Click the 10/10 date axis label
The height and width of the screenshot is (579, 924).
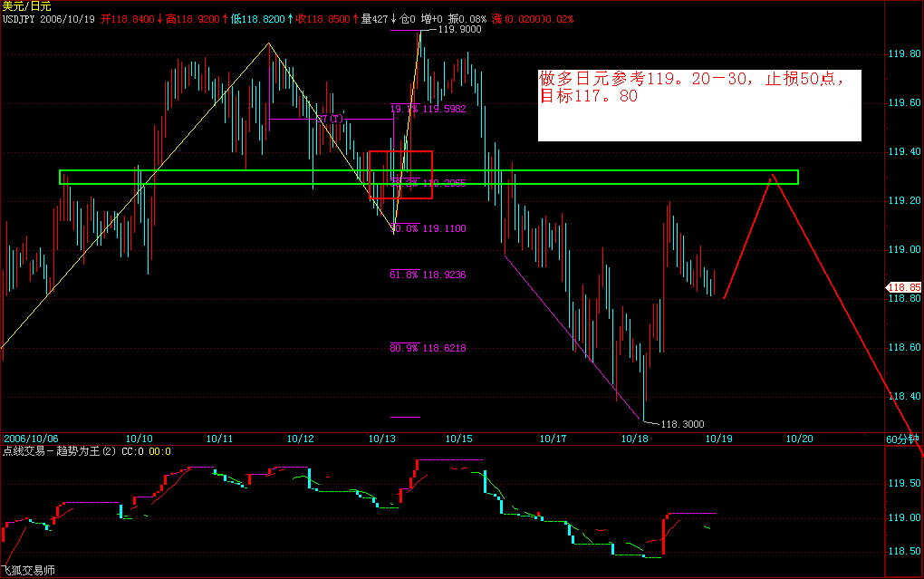tap(140, 439)
